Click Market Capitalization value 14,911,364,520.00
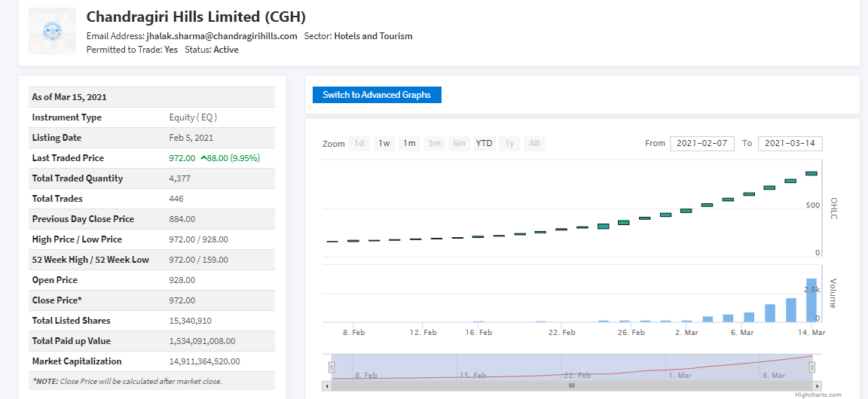The height and width of the screenshot is (399, 868). point(204,361)
